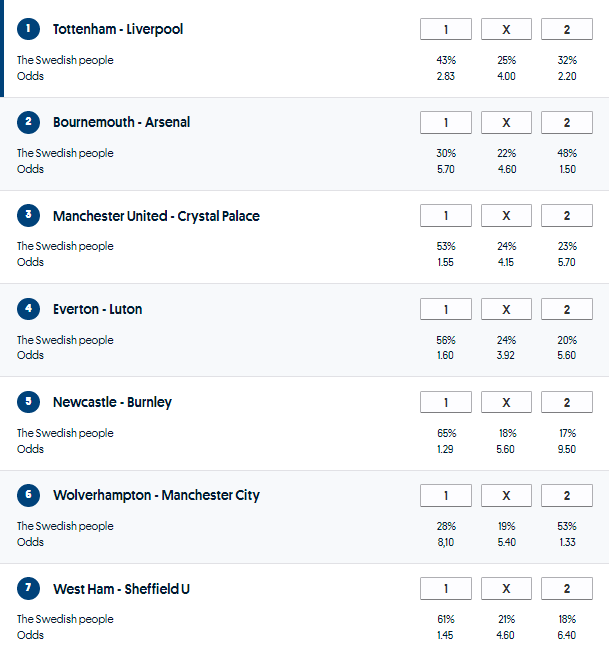609x655 pixels.
Task: Choose 2 for Everton - Luton
Action: coord(567,310)
